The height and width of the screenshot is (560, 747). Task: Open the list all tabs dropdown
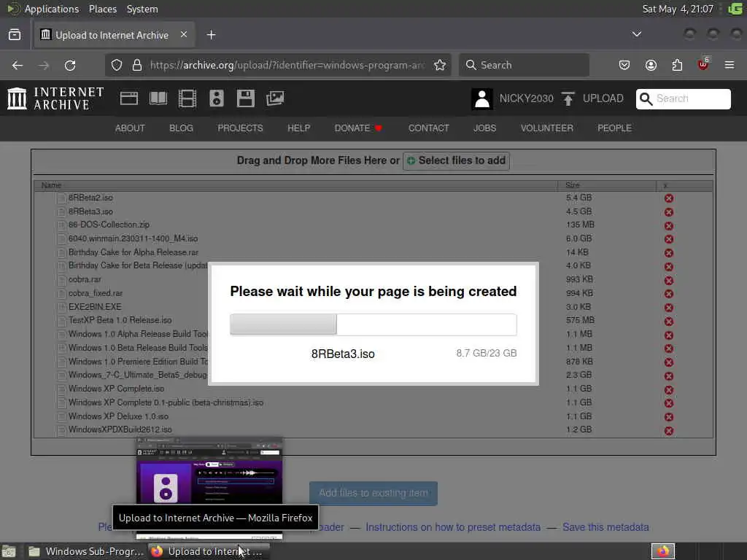tap(636, 34)
